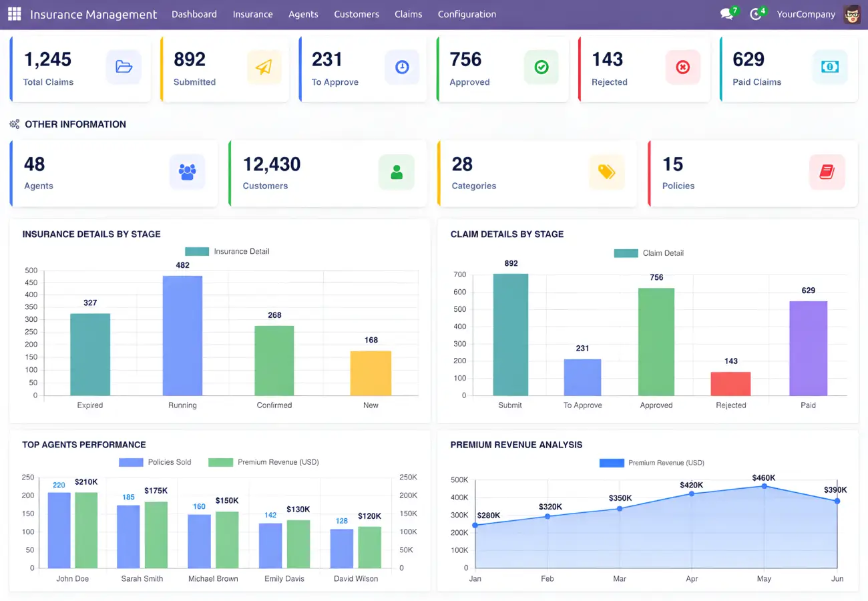The width and height of the screenshot is (868, 601).
Task: Open the activities clock icon with badge 4
Action: click(x=756, y=14)
